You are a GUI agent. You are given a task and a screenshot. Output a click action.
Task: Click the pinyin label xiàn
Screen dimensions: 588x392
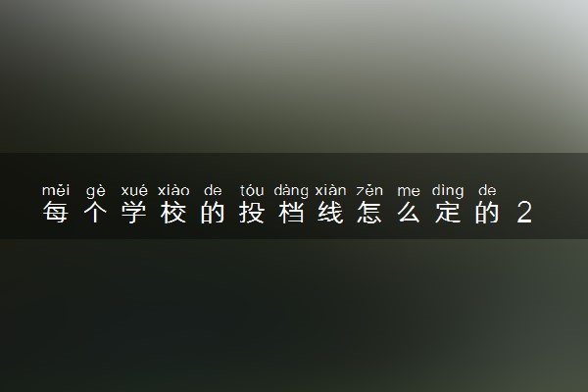(330, 190)
